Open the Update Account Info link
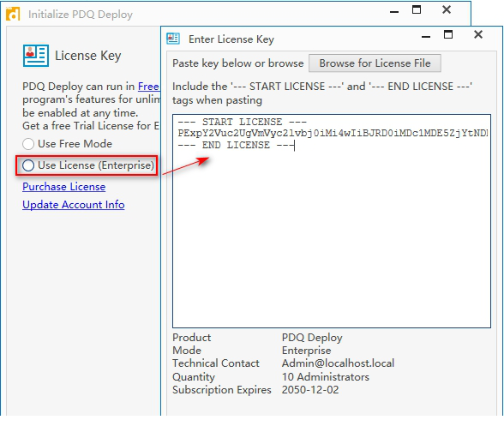504x432 pixels. [74, 204]
